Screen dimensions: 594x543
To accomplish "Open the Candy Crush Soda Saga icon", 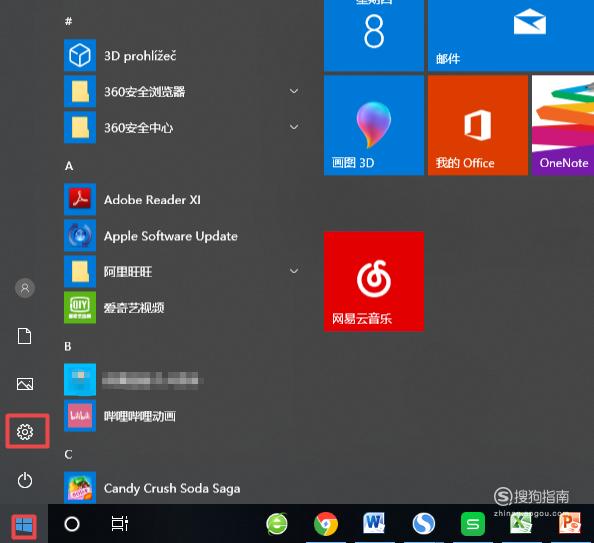I will 80,488.
